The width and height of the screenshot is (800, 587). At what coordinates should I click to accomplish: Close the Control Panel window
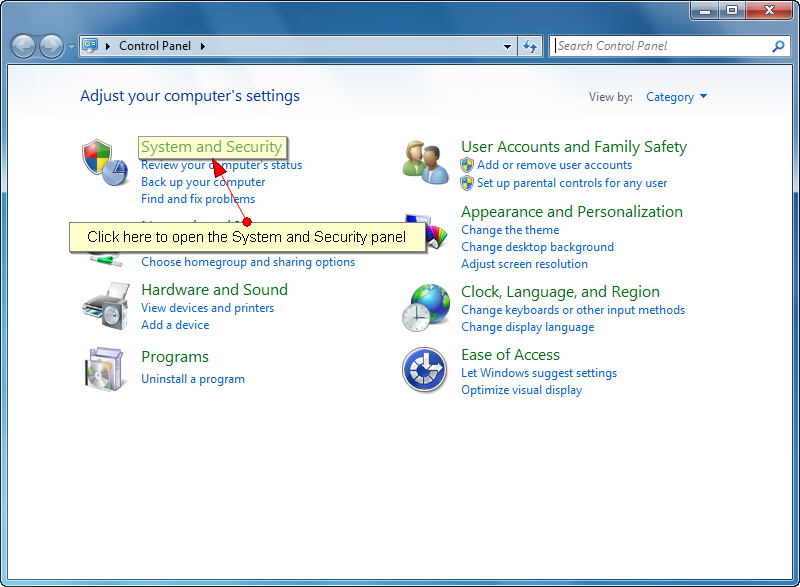click(x=770, y=10)
